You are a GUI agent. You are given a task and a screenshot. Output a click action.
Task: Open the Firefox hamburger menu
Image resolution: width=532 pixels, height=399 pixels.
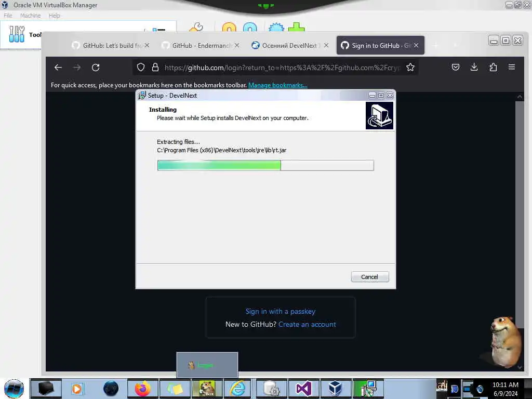pos(512,67)
